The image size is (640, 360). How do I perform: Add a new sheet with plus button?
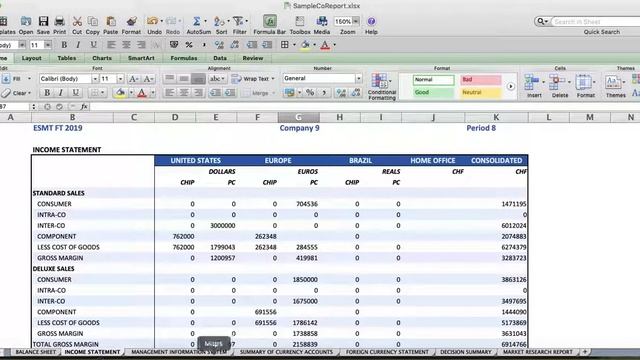(585, 352)
